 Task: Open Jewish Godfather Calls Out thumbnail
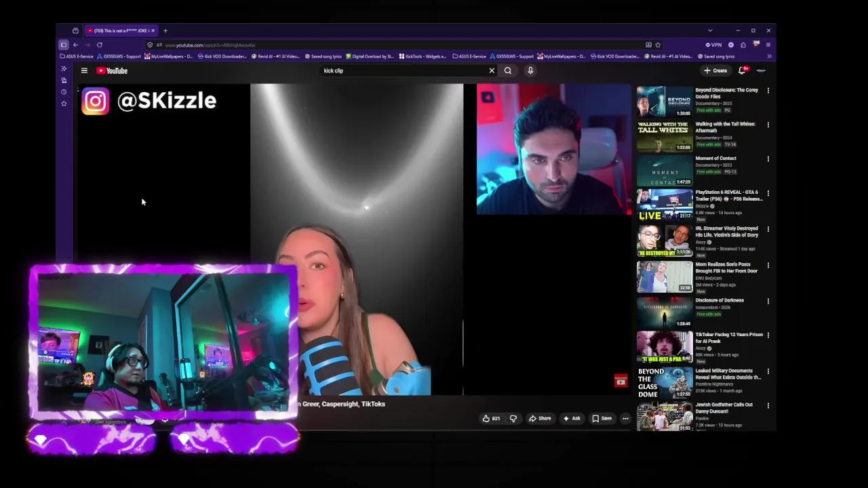(665, 416)
